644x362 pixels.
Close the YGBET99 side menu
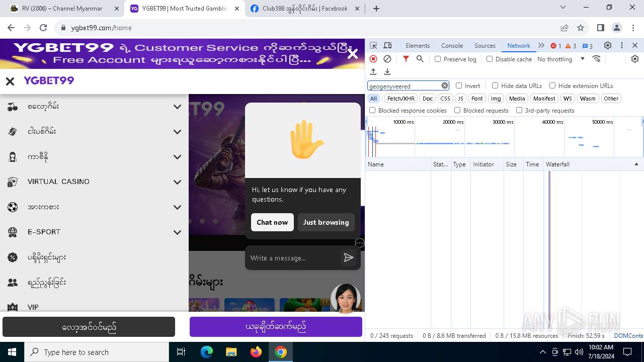tap(10, 81)
